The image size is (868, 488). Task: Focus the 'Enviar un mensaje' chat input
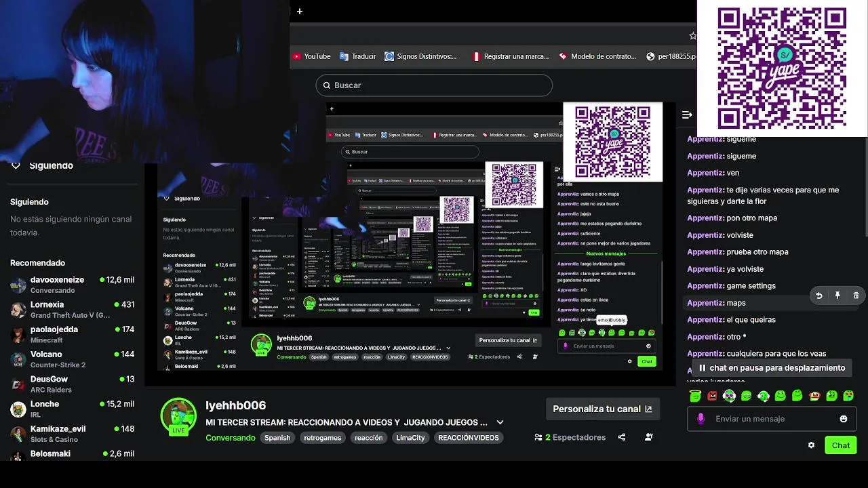coord(771,419)
